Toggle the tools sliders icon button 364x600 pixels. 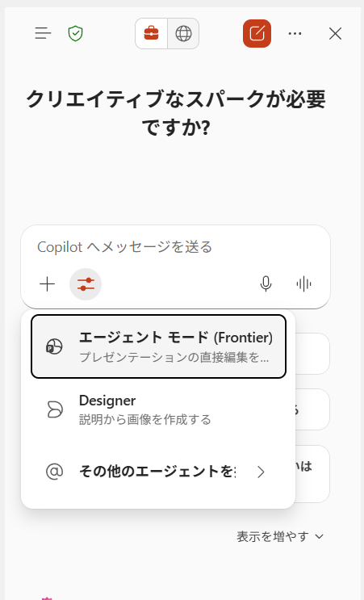[x=86, y=284]
